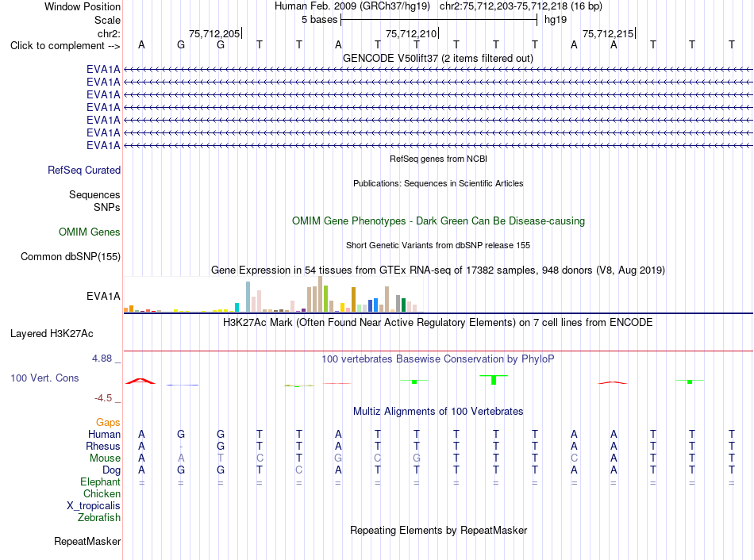
Task: Select the Common dbSNP(155) track label
Action: pos(71,257)
